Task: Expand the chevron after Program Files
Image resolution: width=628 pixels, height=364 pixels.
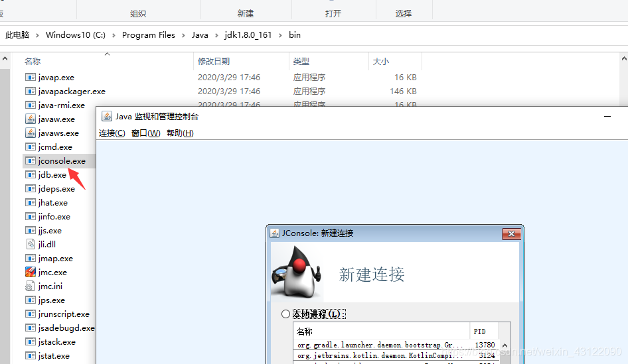Action: coord(183,35)
